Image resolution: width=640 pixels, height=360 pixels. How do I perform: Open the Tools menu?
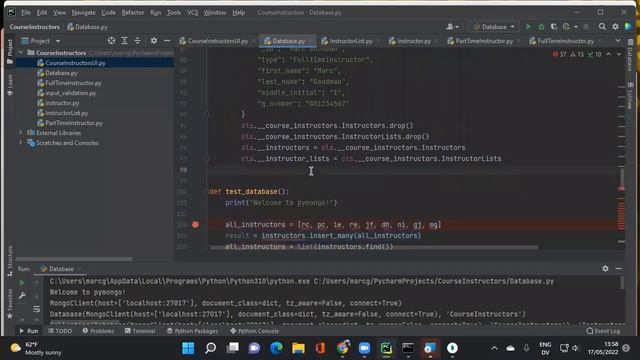pos(173,13)
